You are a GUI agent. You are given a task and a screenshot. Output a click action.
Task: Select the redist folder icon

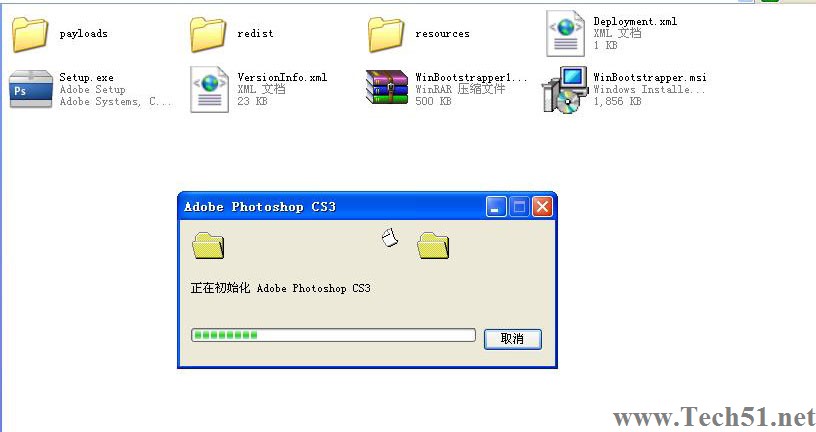pos(208,34)
